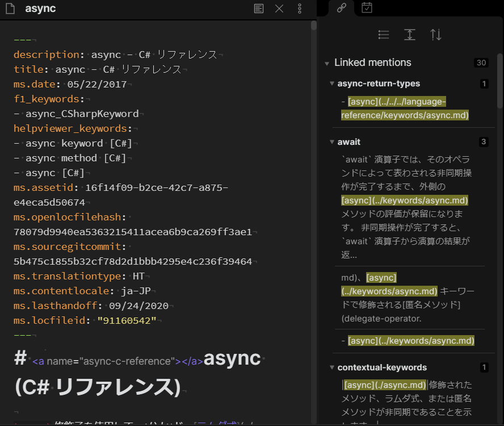Click ms.lasthandoff 09/24/2020 line
504x426 pixels.
click(91, 306)
